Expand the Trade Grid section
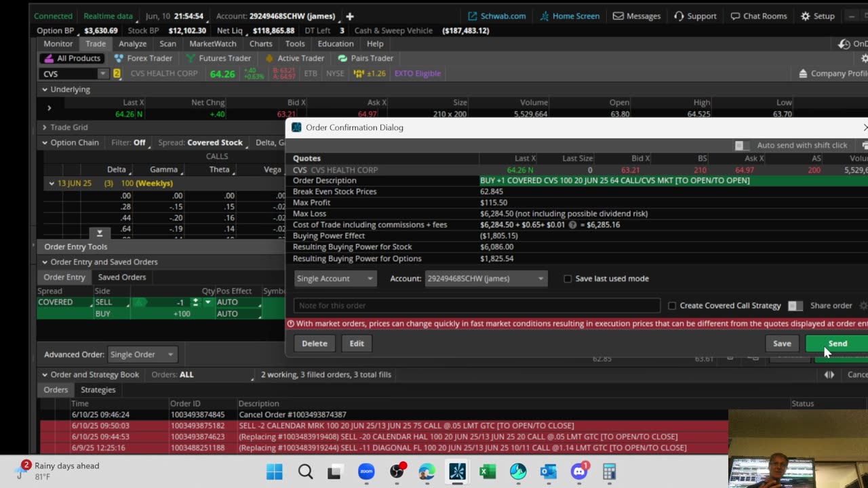The height and width of the screenshot is (488, 868). coord(45,127)
